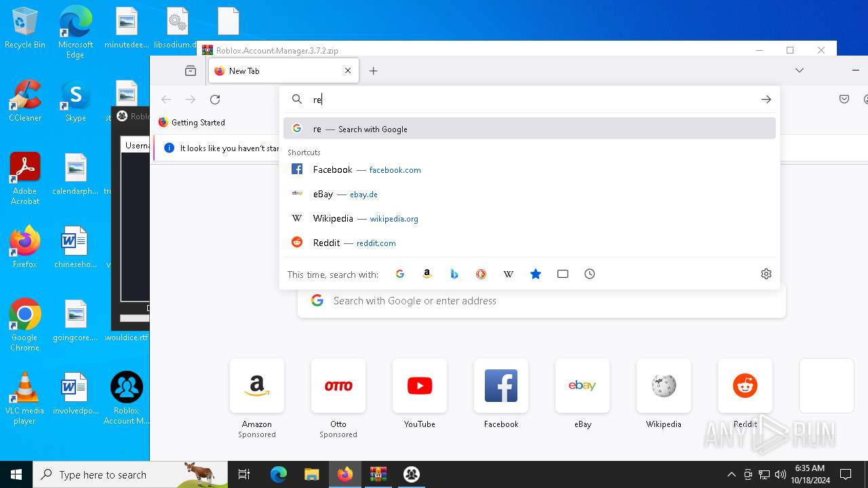Screen dimensions: 868x488
Task: Click taskbar 'Type here to search' box
Action: click(130, 474)
